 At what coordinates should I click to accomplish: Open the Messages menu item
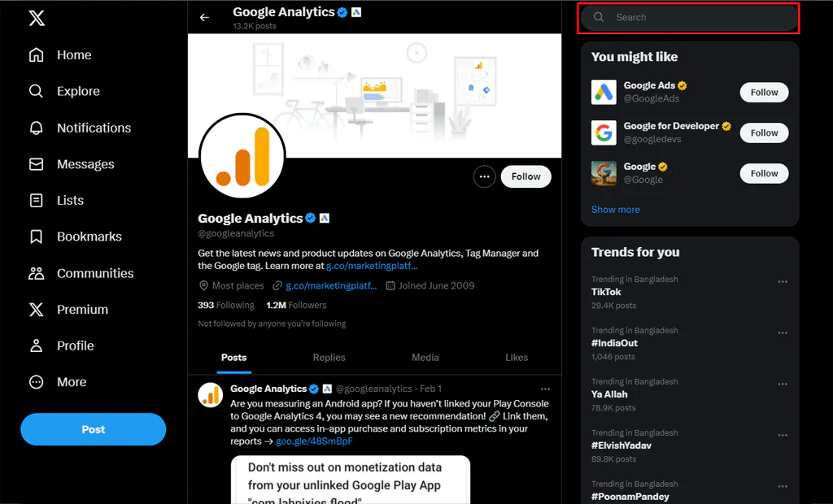pos(72,164)
